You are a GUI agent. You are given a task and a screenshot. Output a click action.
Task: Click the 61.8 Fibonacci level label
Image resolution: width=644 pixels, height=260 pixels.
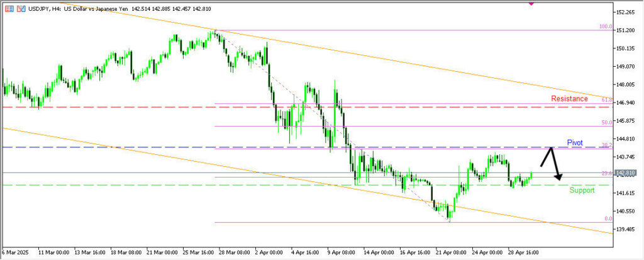pyautogui.click(x=606, y=100)
